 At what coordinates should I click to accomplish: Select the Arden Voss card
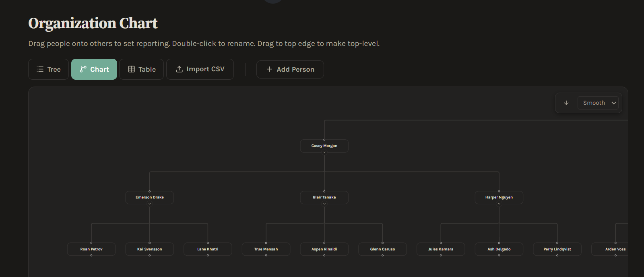point(610,249)
